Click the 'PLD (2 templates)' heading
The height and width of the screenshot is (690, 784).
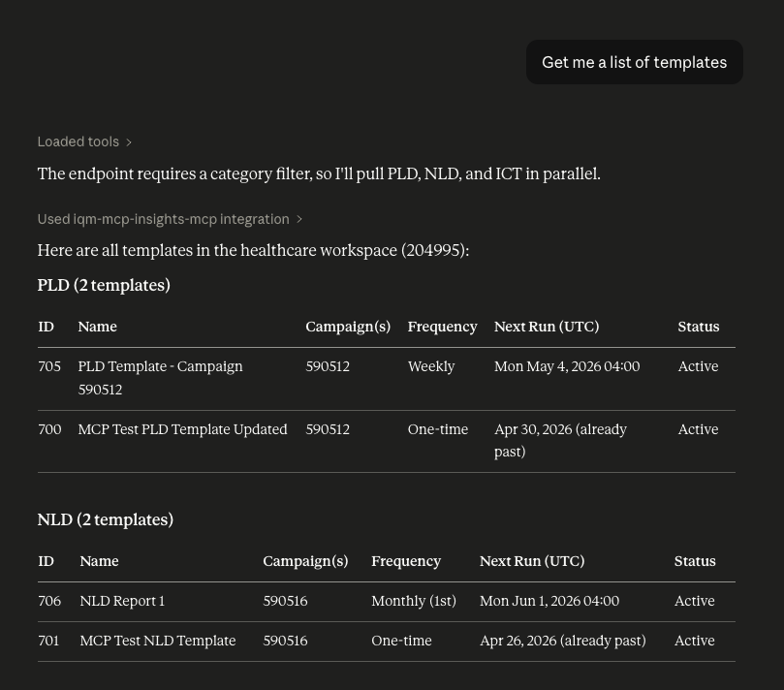[104, 286]
